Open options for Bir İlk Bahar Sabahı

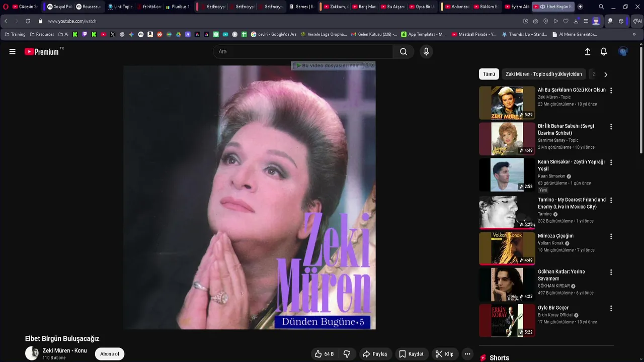click(611, 127)
